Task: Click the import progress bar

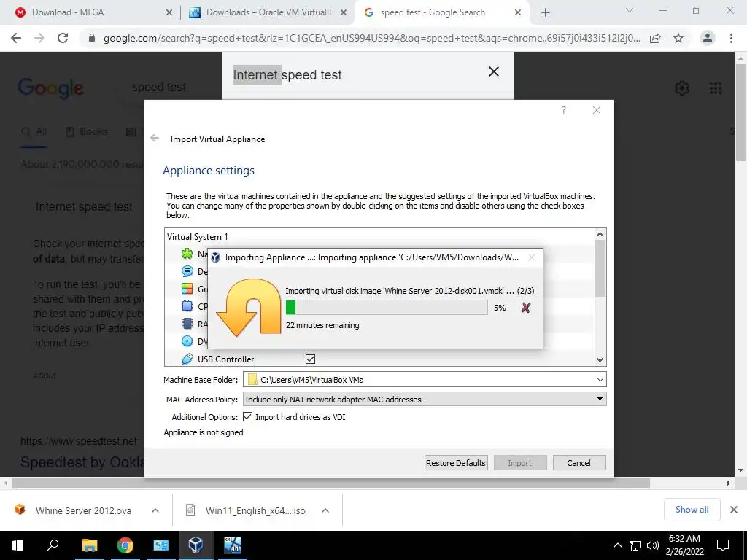Action: [x=387, y=308]
